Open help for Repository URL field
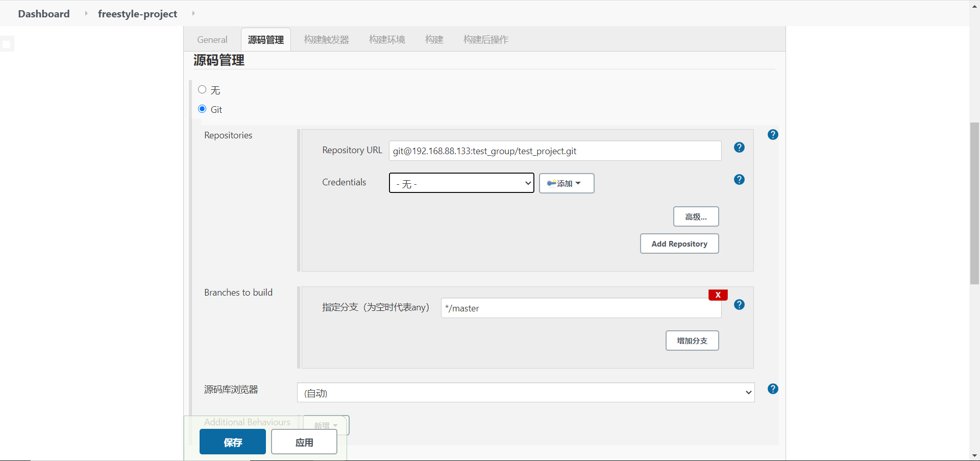Image resolution: width=980 pixels, height=461 pixels. [x=739, y=148]
